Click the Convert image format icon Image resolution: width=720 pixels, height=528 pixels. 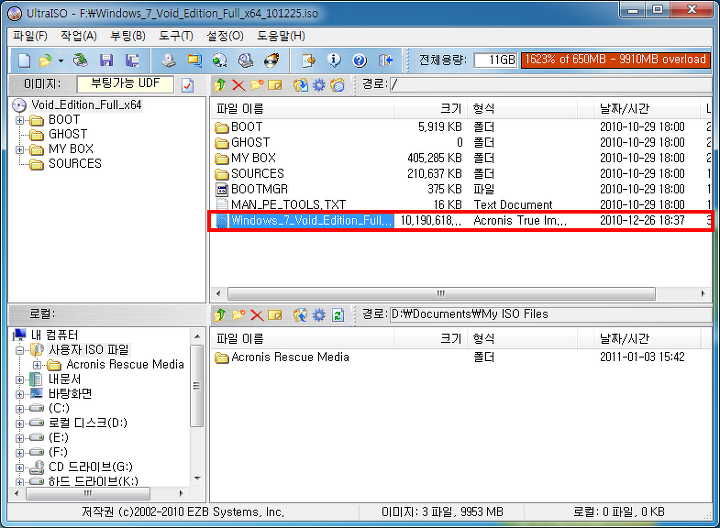click(x=220, y=60)
